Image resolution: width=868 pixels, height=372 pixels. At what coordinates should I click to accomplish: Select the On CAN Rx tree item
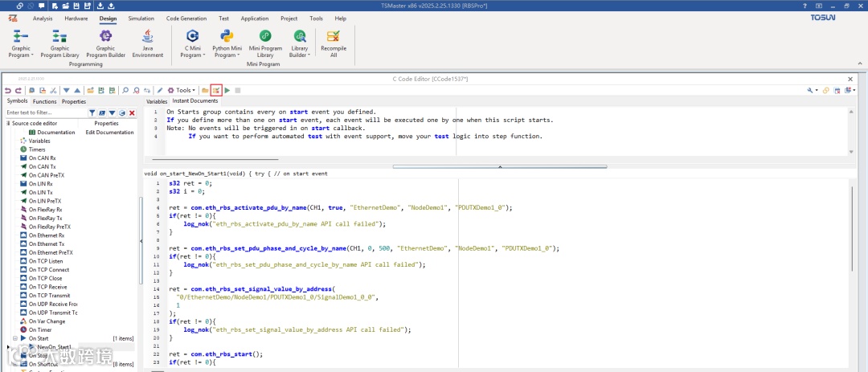pyautogui.click(x=42, y=157)
